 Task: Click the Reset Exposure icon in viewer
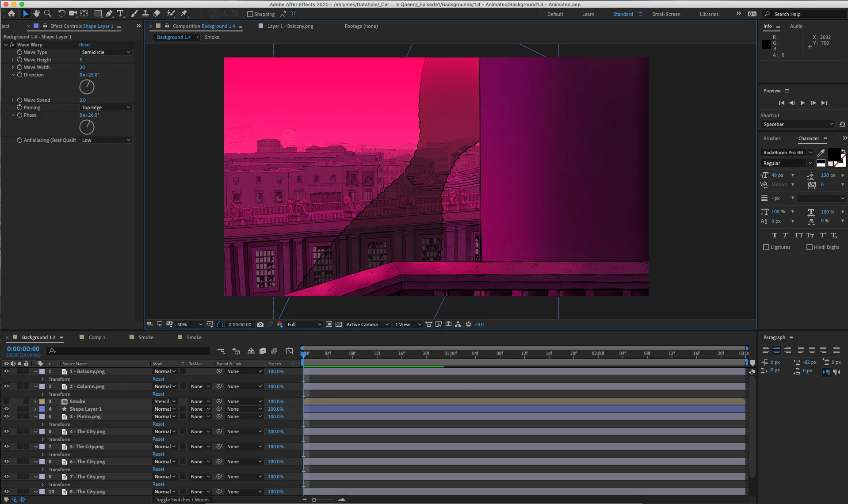(469, 325)
